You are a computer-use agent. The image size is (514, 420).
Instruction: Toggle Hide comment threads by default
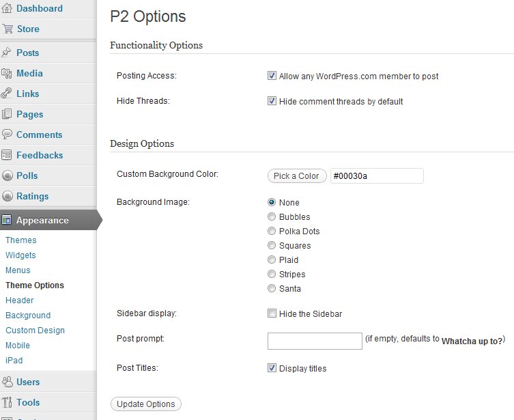(272, 102)
